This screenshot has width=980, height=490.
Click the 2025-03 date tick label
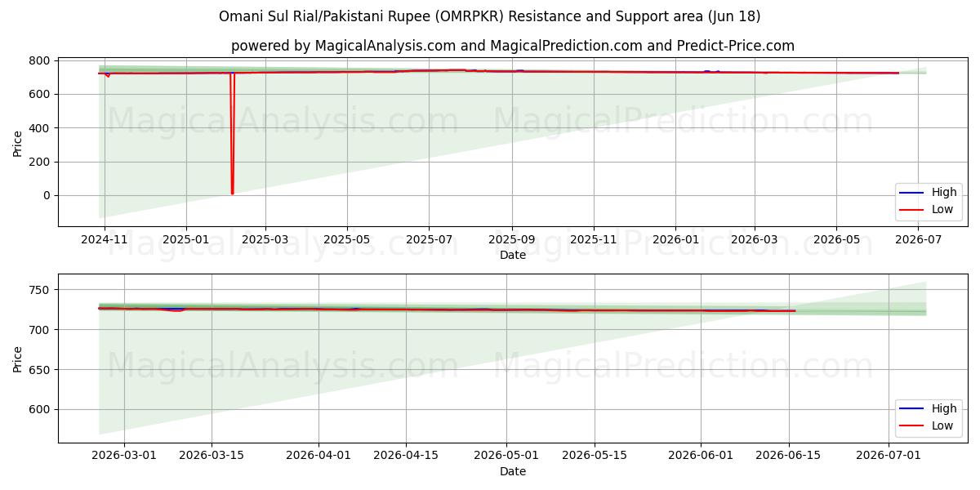click(x=265, y=240)
